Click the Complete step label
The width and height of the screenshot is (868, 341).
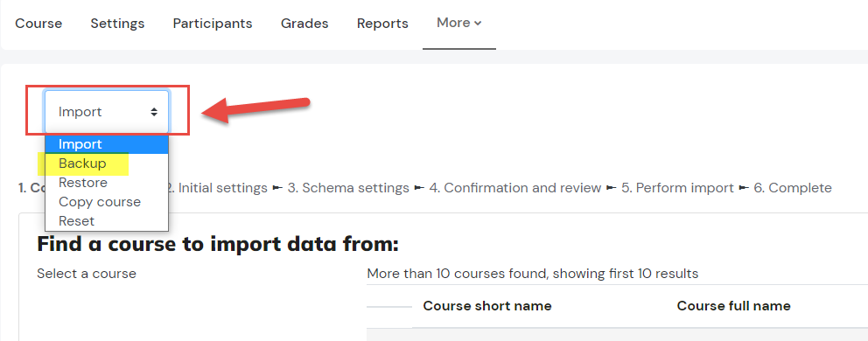(793, 188)
